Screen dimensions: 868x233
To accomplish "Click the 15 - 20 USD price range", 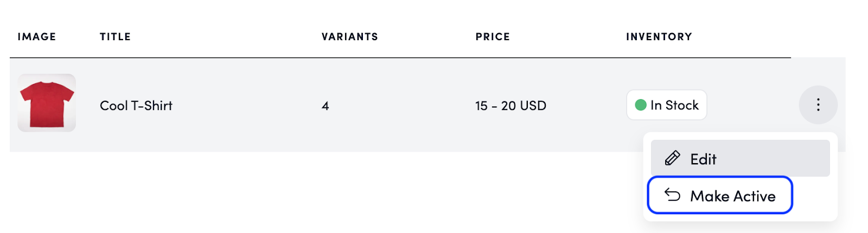I will pyautogui.click(x=510, y=106).
